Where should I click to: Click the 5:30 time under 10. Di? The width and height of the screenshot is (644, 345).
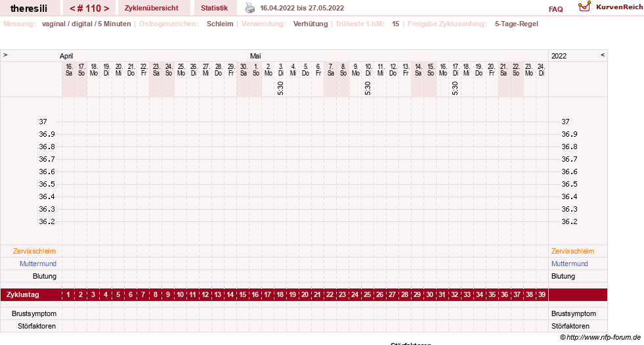coord(368,88)
